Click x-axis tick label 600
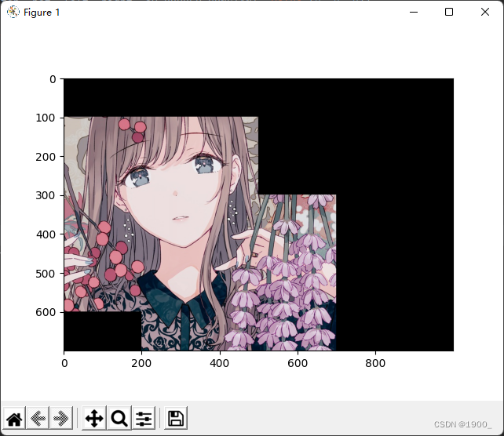This screenshot has width=504, height=436. [x=298, y=363]
